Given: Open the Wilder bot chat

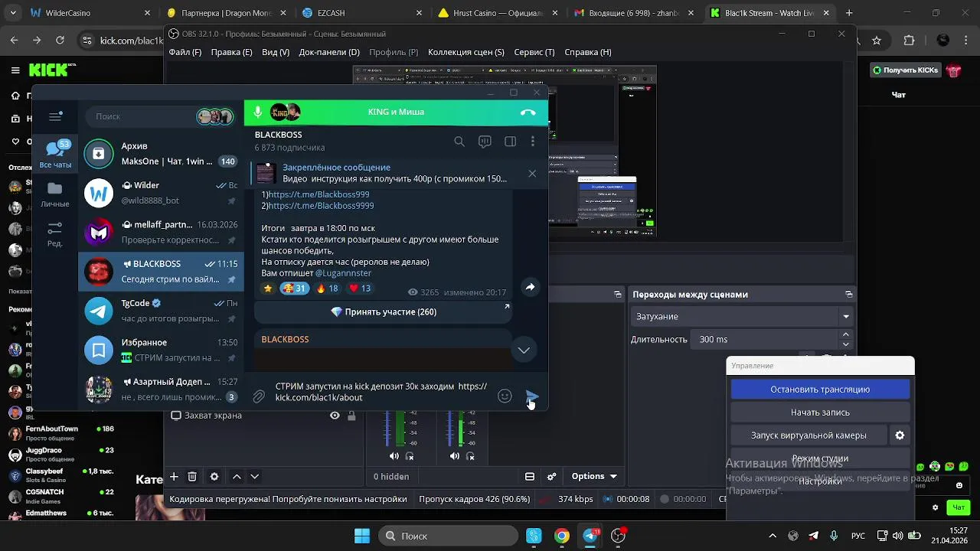Looking at the screenshot, I should click(x=161, y=194).
